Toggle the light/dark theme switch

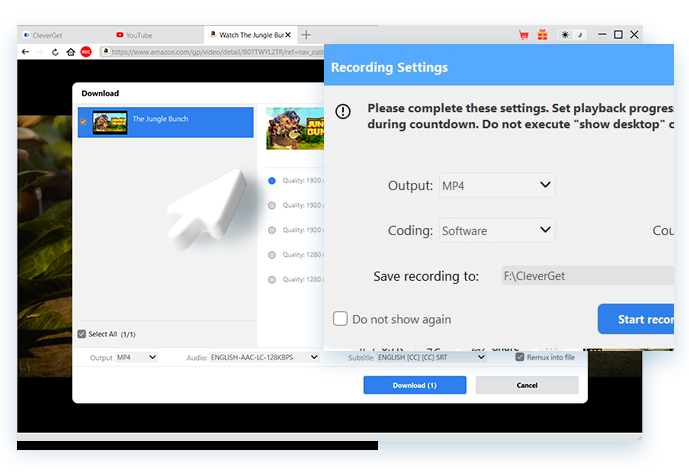click(x=573, y=35)
